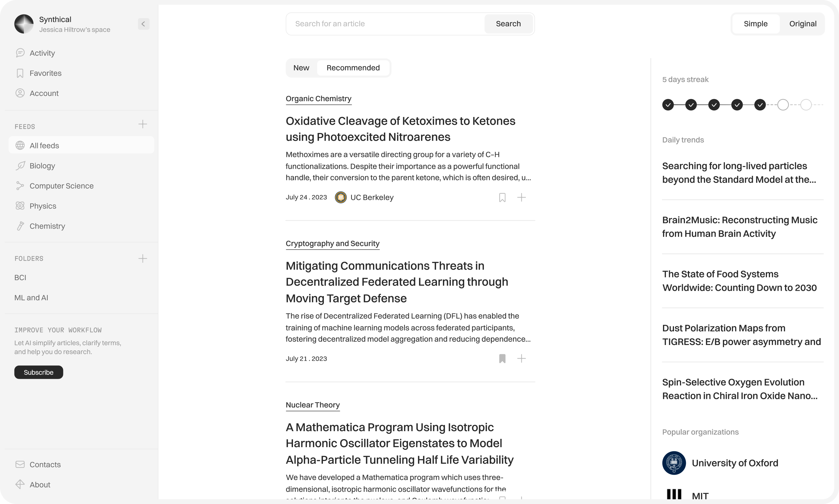Switch to the New articles tab

click(301, 68)
